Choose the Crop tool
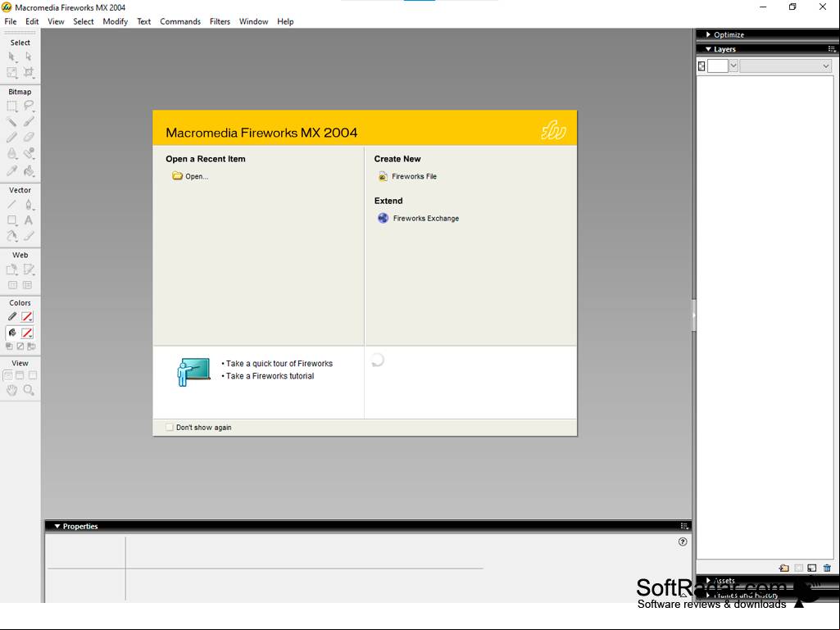 pyautogui.click(x=29, y=72)
